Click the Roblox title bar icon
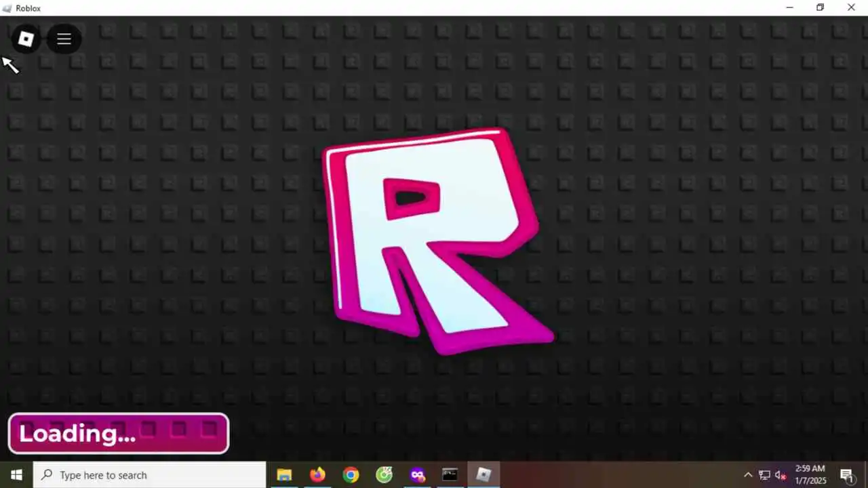Viewport: 868px width, 488px height. (7, 8)
